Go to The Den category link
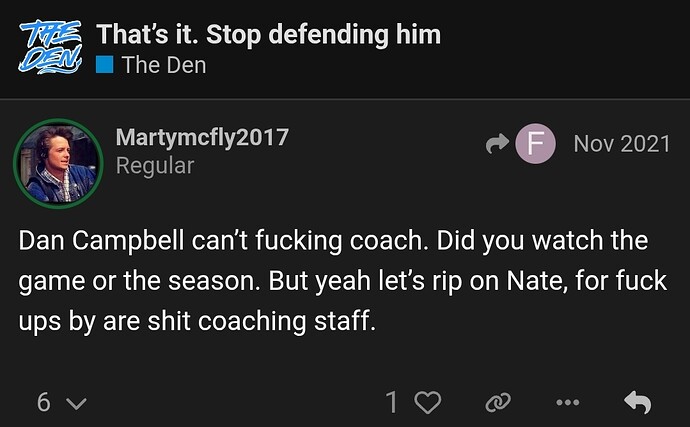The height and width of the screenshot is (427, 690). click(164, 66)
